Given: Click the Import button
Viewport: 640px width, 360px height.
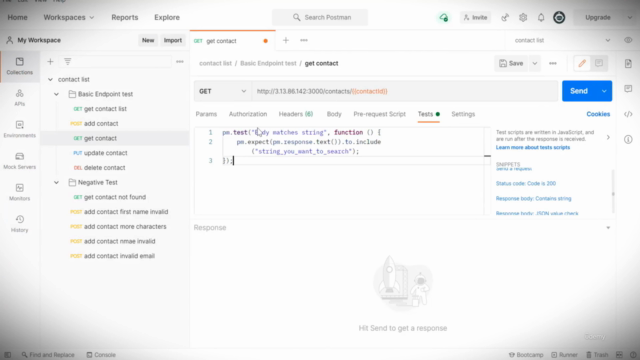Looking at the screenshot, I should pyautogui.click(x=173, y=40).
